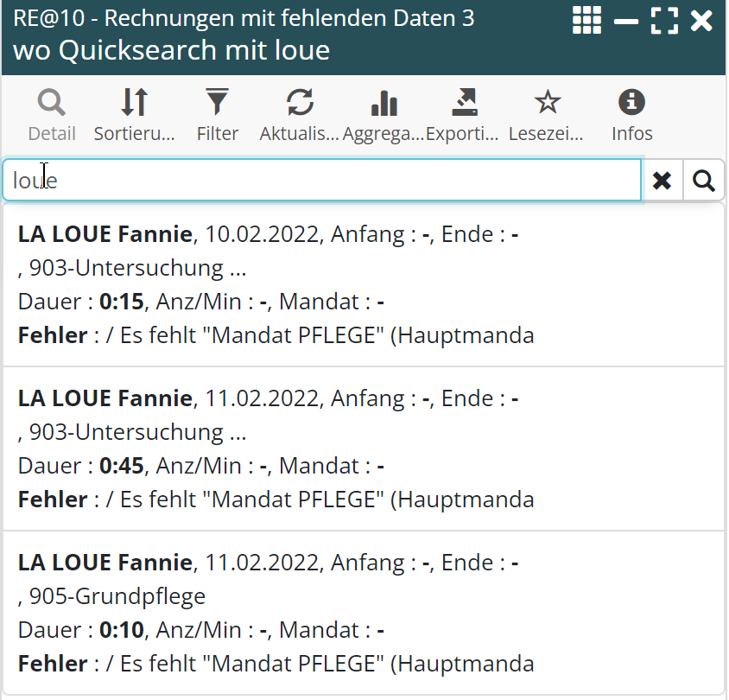Refresh the list with Aktualisieren
The height and width of the screenshot is (700, 729).
point(299,115)
